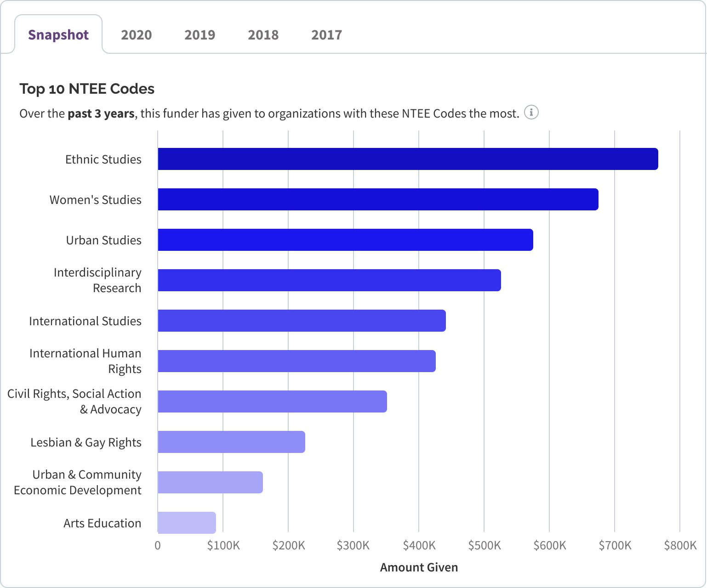Select the Urban & Community Economic Development bar
707x588 pixels.
pyautogui.click(x=210, y=482)
